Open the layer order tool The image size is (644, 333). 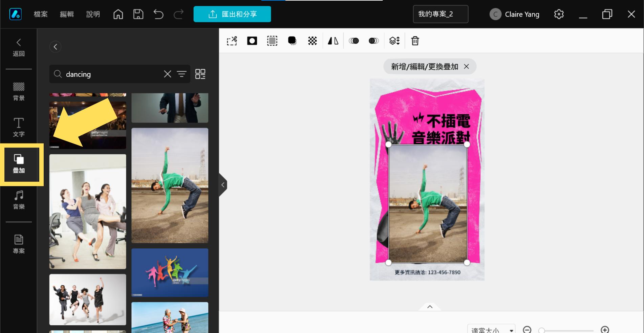pyautogui.click(x=394, y=41)
